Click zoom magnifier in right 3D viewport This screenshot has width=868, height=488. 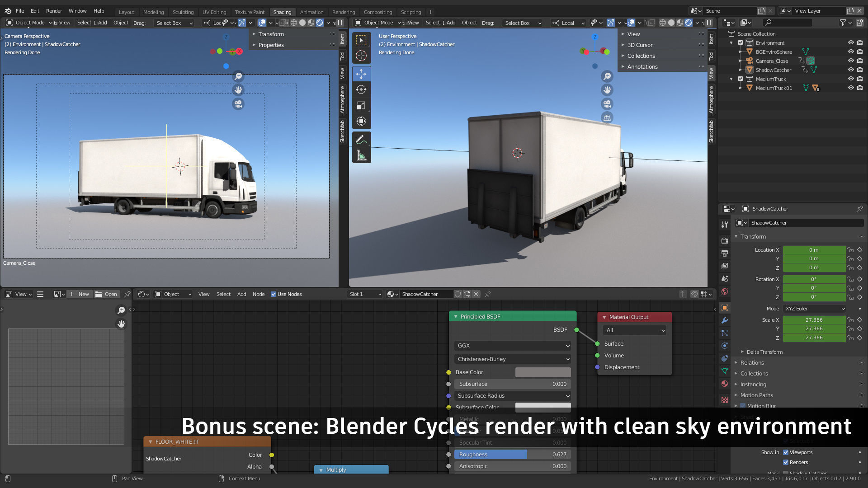click(607, 76)
